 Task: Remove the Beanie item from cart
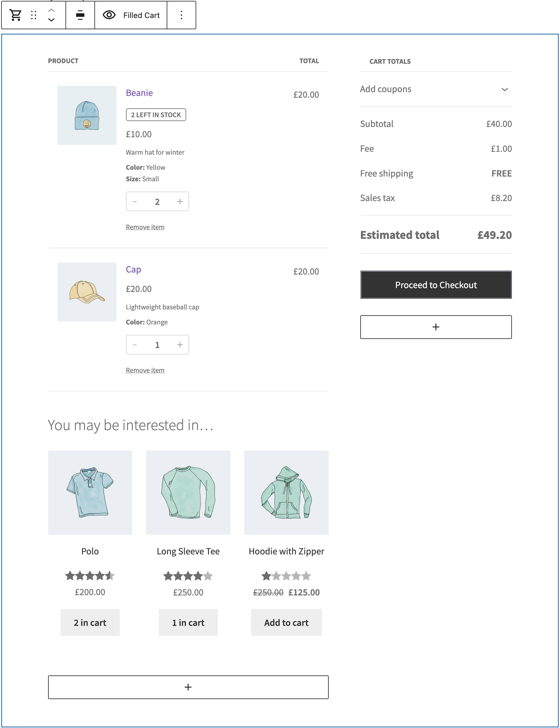(145, 227)
